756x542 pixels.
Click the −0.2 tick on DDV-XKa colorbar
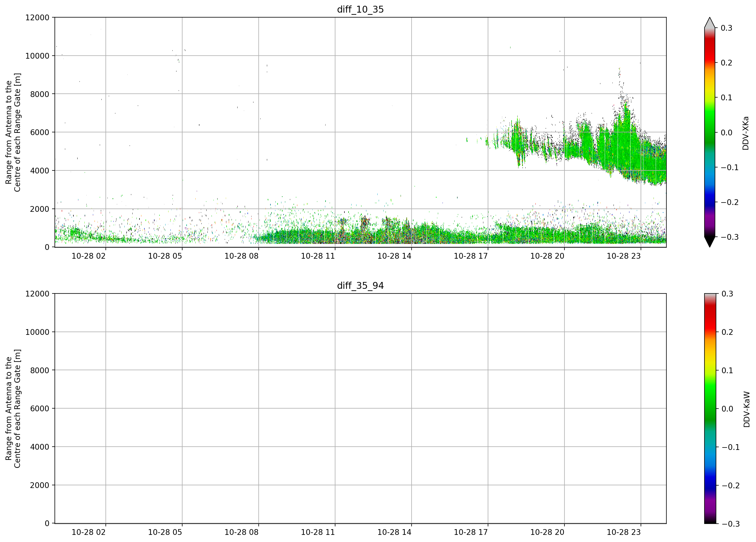pos(730,202)
